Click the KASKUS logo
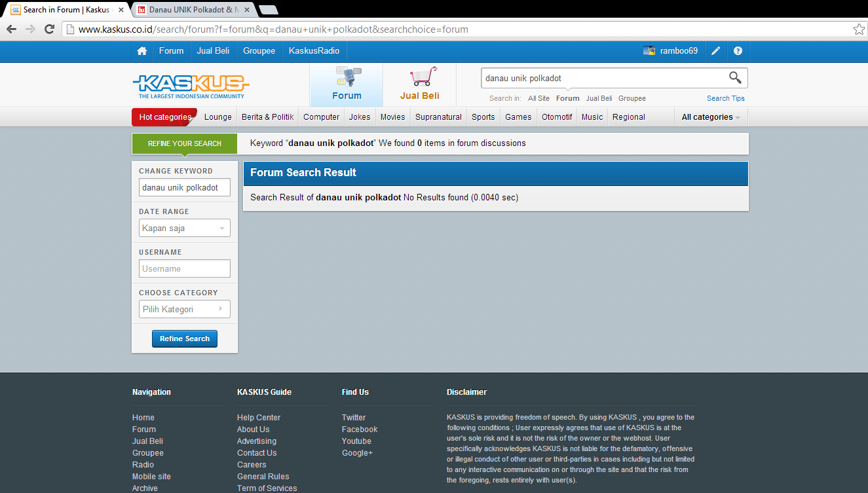This screenshot has width=868, height=493. 191,86
